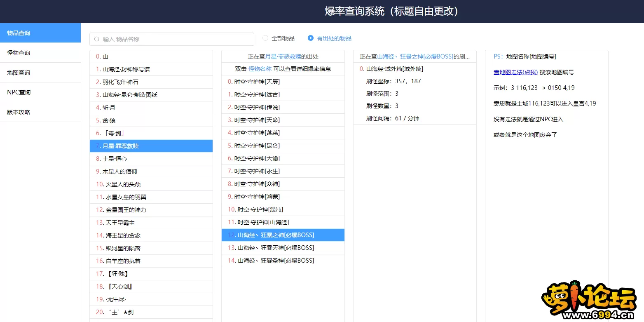This screenshot has width=644, height=322.
Task: Choose monster 时空·守护神[传说]
Action: [283, 107]
